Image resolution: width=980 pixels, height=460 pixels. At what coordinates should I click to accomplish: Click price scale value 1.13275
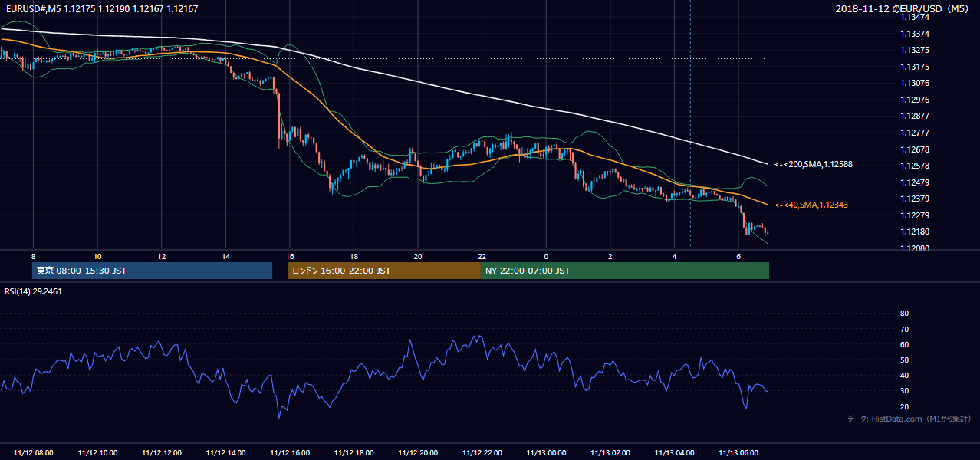pos(915,50)
